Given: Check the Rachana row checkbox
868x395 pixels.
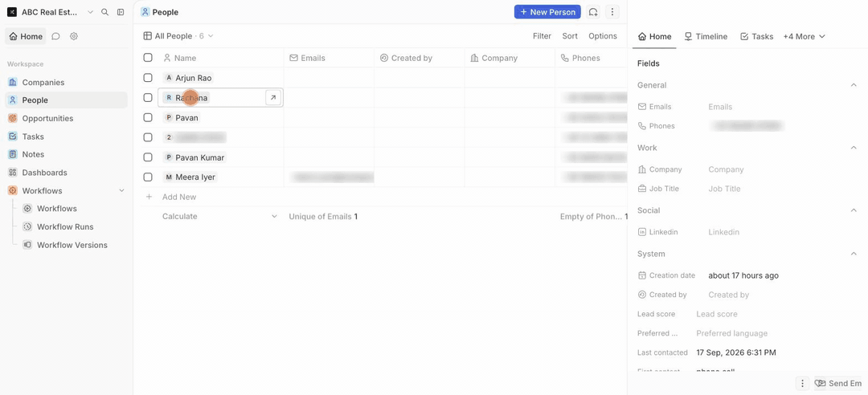Looking at the screenshot, I should 148,97.
